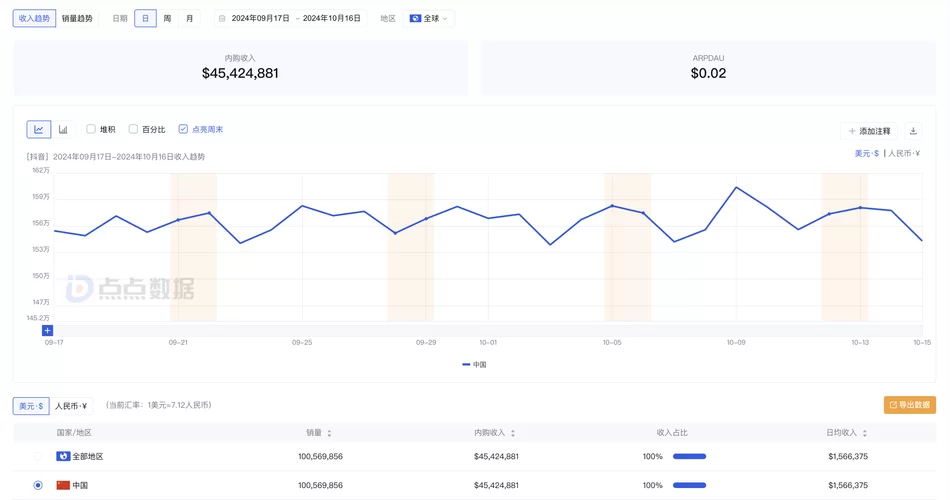950x500 pixels.
Task: Click 添加注释 button
Action: [869, 131]
